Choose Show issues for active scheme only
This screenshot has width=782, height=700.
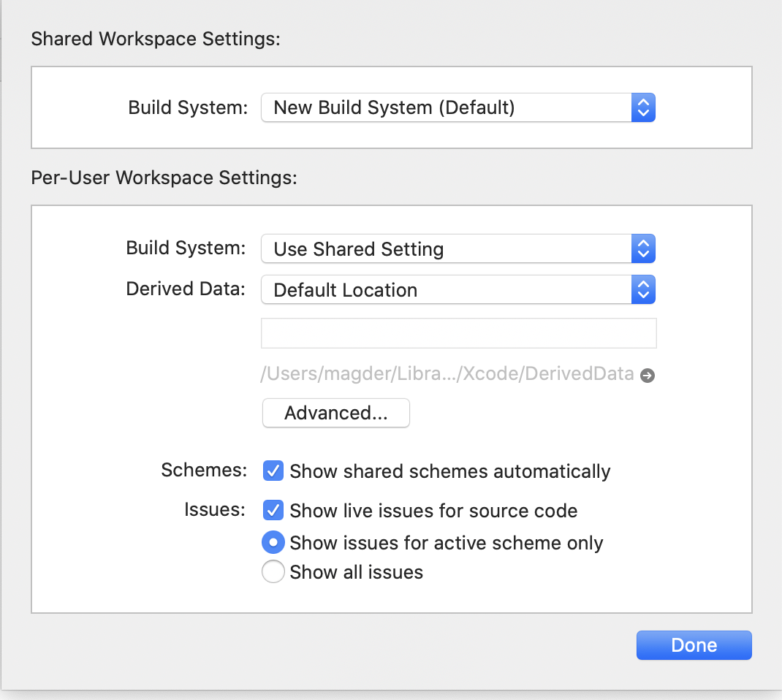click(x=273, y=542)
